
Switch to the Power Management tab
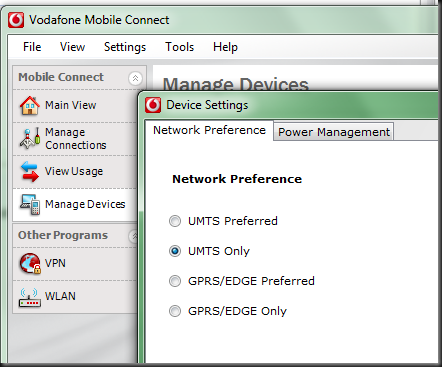[x=334, y=132]
